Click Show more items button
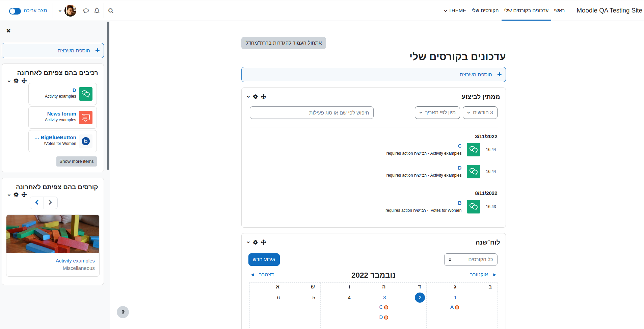This screenshot has height=329, width=644. pyautogui.click(x=77, y=161)
